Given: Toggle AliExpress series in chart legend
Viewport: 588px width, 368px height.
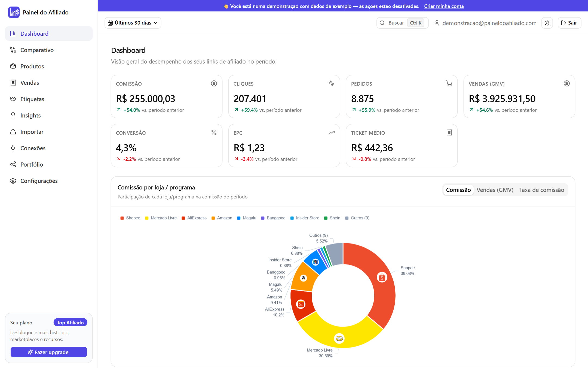Looking at the screenshot, I should coord(194,218).
